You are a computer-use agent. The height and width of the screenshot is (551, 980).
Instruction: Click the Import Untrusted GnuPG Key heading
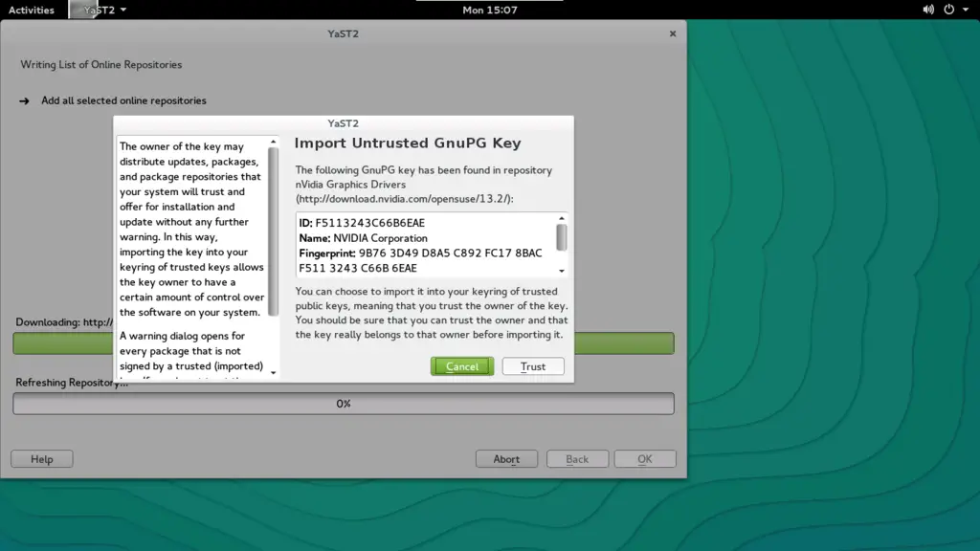click(x=408, y=143)
